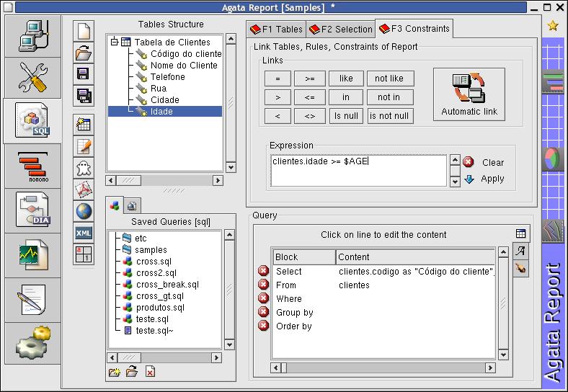Viewport: 568px width, 392px height.
Task: Click the star icon at top right
Action: click(553, 25)
